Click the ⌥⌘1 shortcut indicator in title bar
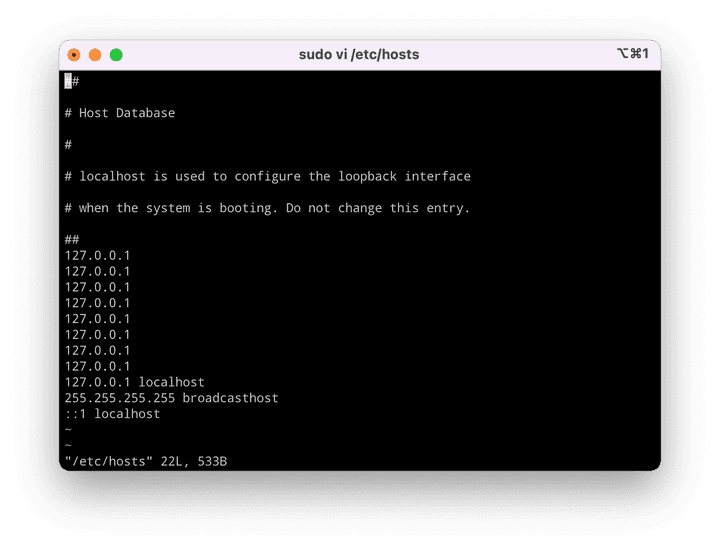The height and width of the screenshot is (549, 720). 633,54
